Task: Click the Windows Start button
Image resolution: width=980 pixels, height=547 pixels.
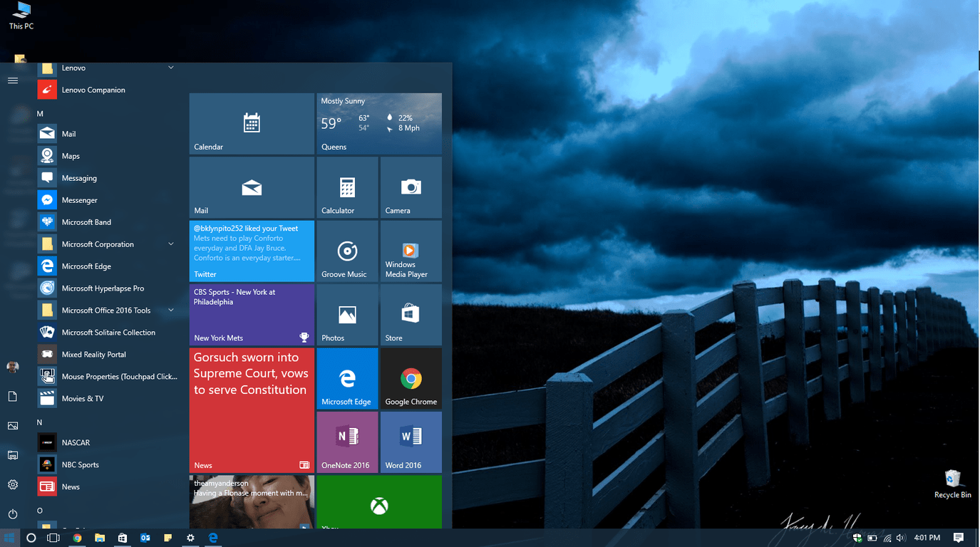Action: pyautogui.click(x=10, y=538)
